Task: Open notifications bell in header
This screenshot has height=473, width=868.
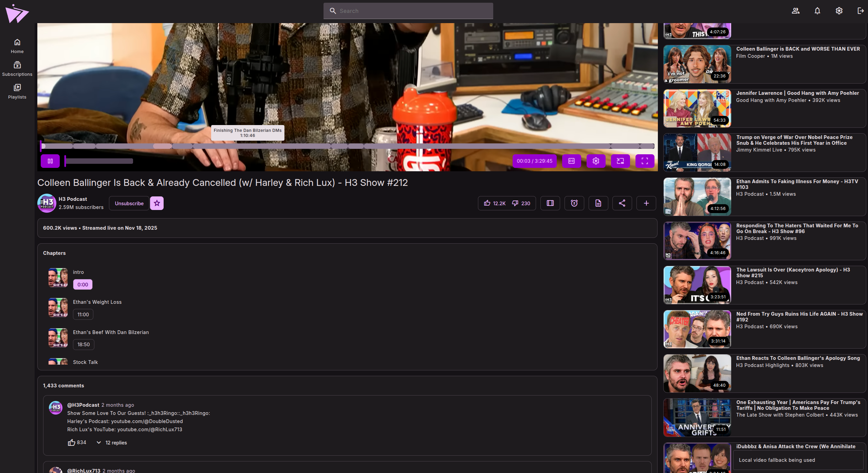Action: [817, 11]
